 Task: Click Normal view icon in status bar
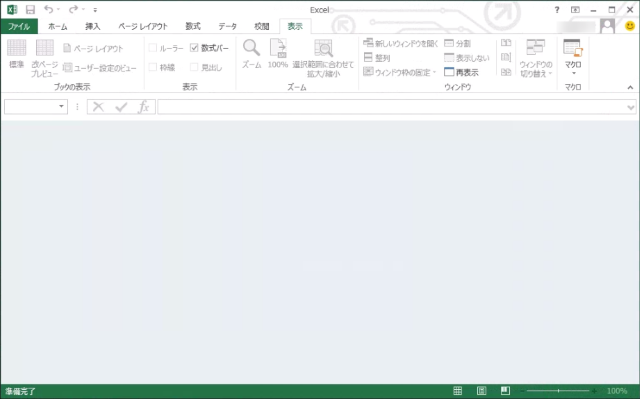[458, 391]
